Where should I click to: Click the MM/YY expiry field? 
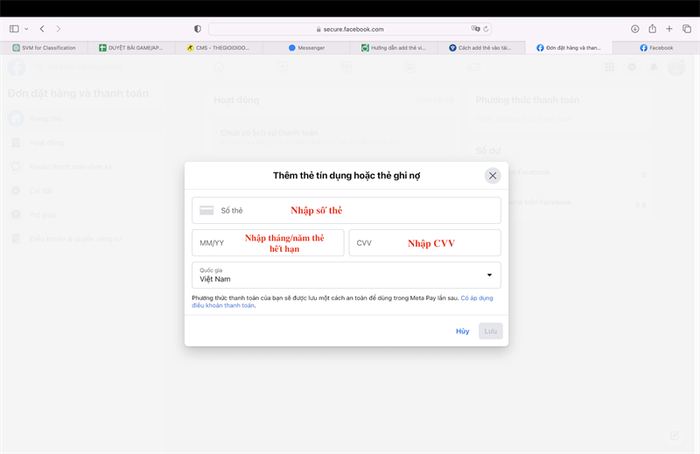268,243
